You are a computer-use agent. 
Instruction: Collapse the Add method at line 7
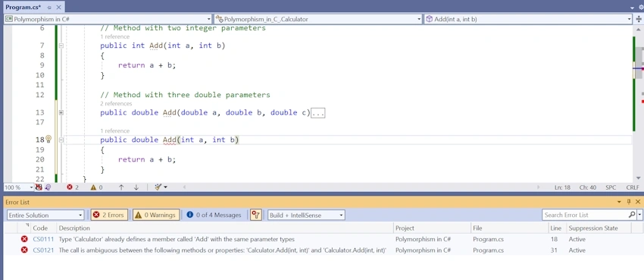(x=61, y=46)
